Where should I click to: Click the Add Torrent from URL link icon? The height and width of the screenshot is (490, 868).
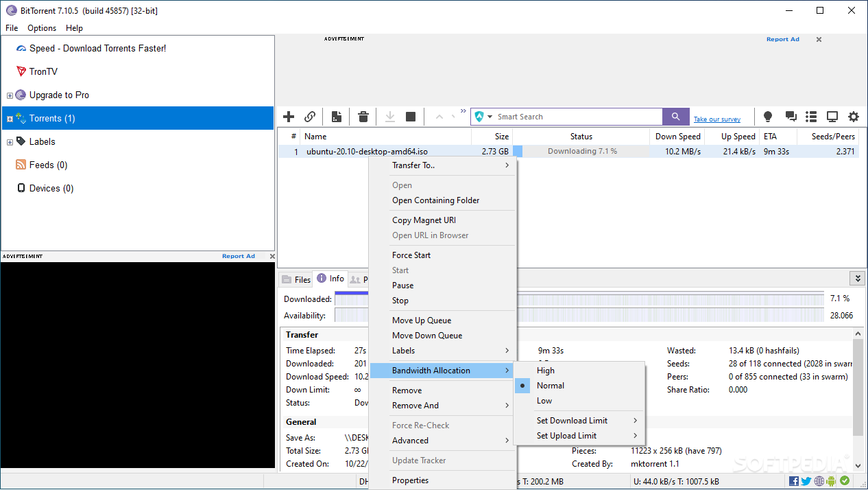[x=310, y=117]
